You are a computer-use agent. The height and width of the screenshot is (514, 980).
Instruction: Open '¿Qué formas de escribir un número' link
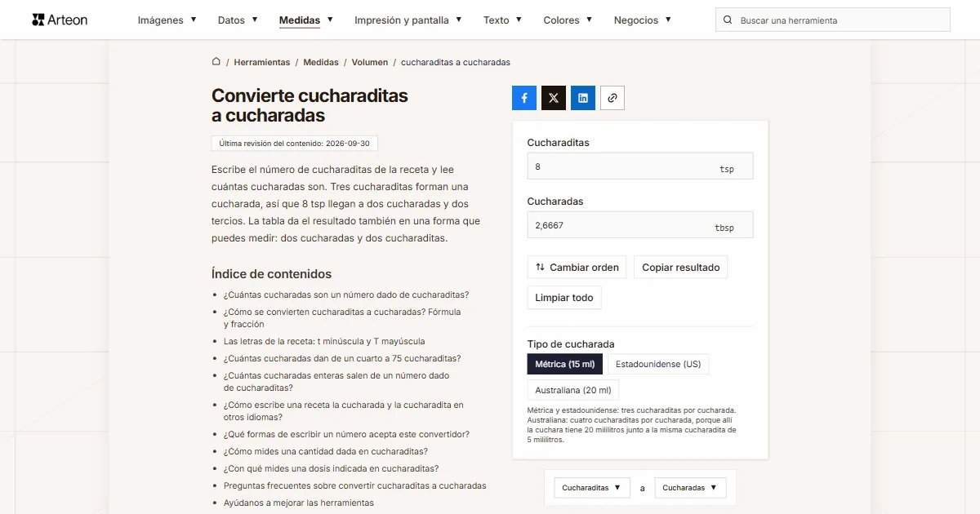[346, 434]
